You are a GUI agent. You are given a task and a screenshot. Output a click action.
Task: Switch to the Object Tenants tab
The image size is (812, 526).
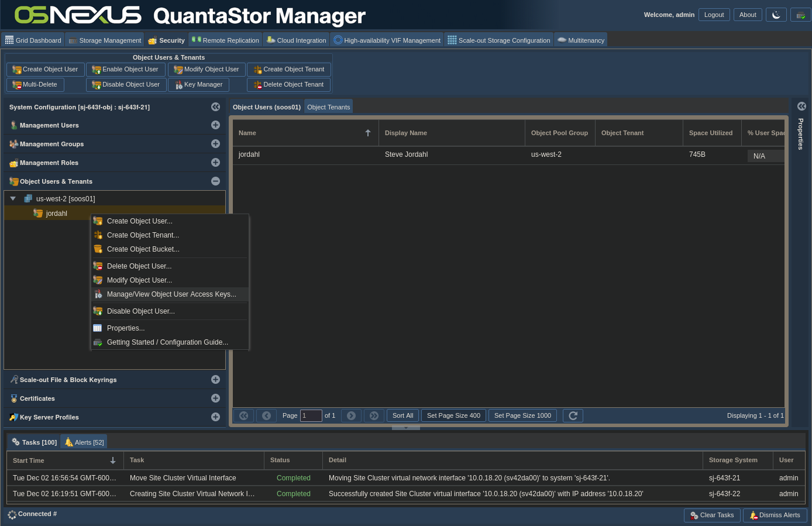point(328,107)
